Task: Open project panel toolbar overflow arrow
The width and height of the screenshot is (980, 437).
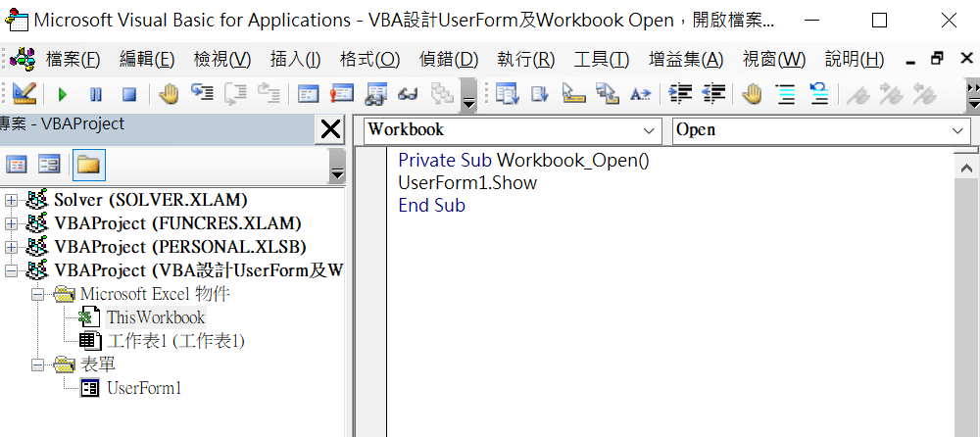Action: [337, 165]
